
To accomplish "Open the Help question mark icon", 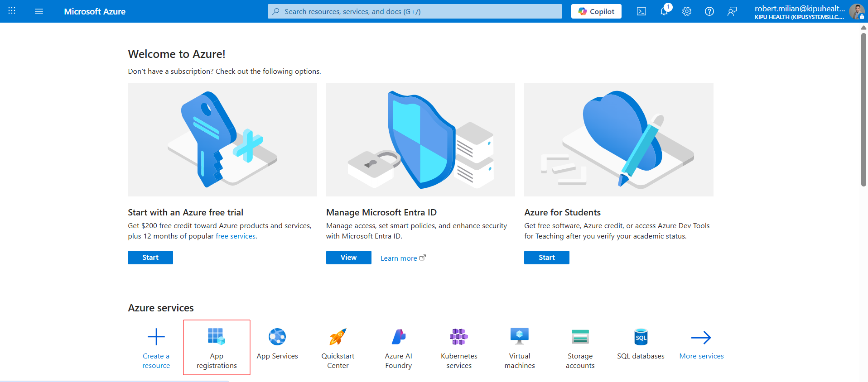I will pyautogui.click(x=709, y=11).
